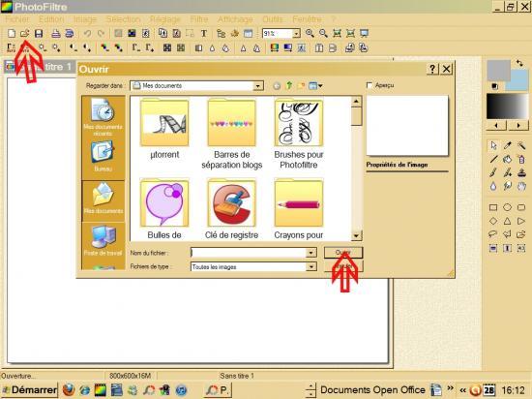The image size is (532, 399).
Task: Click the Démarrer start button
Action: (x=30, y=390)
